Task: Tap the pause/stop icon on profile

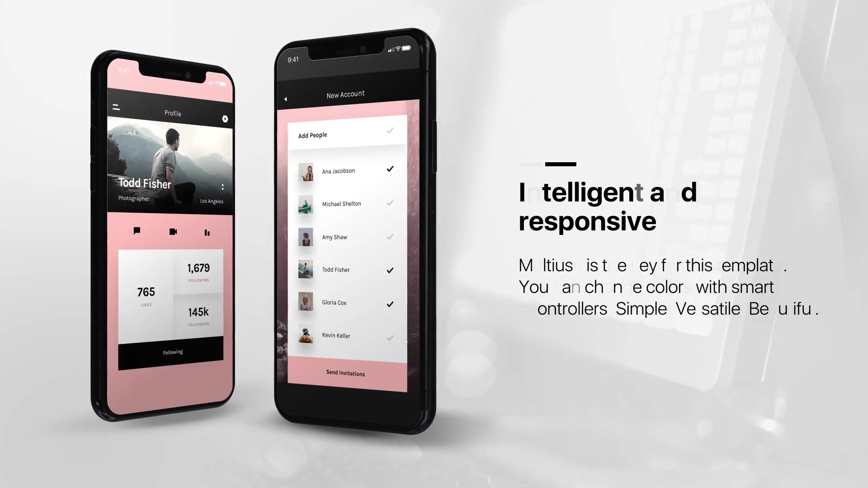Action: point(208,232)
